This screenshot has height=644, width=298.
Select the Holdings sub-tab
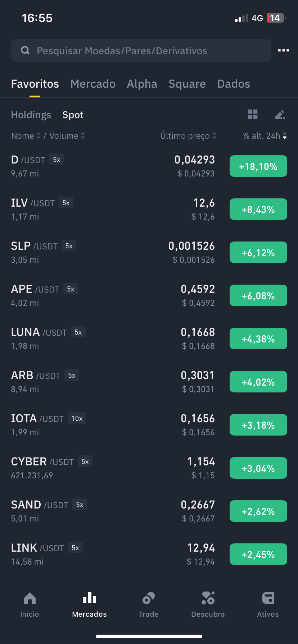click(31, 115)
